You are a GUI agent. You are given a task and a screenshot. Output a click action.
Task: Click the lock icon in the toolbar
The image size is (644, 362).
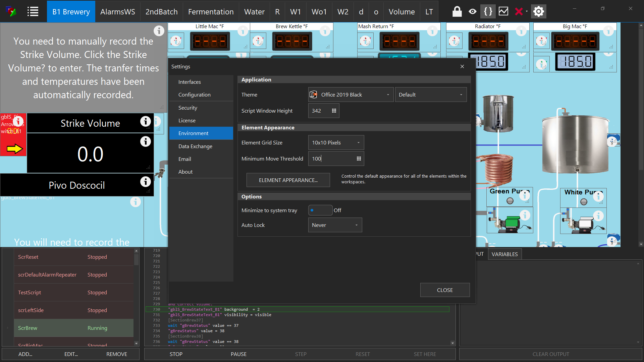[x=457, y=11]
